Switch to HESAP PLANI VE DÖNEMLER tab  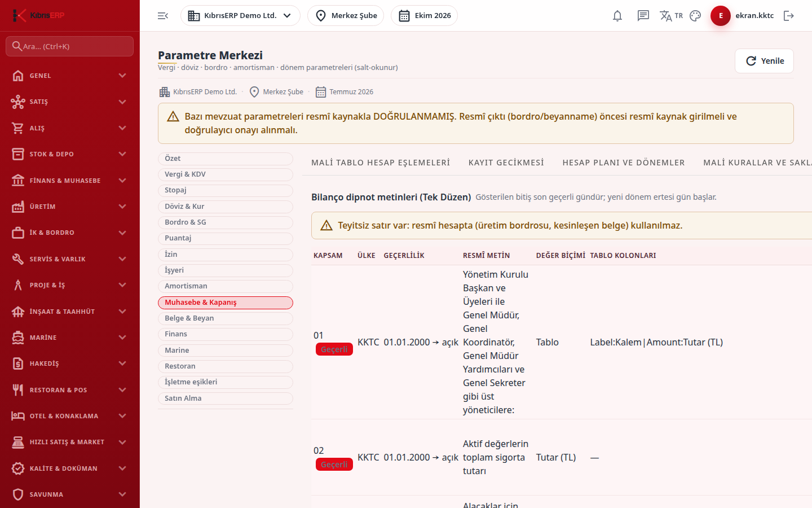point(624,163)
